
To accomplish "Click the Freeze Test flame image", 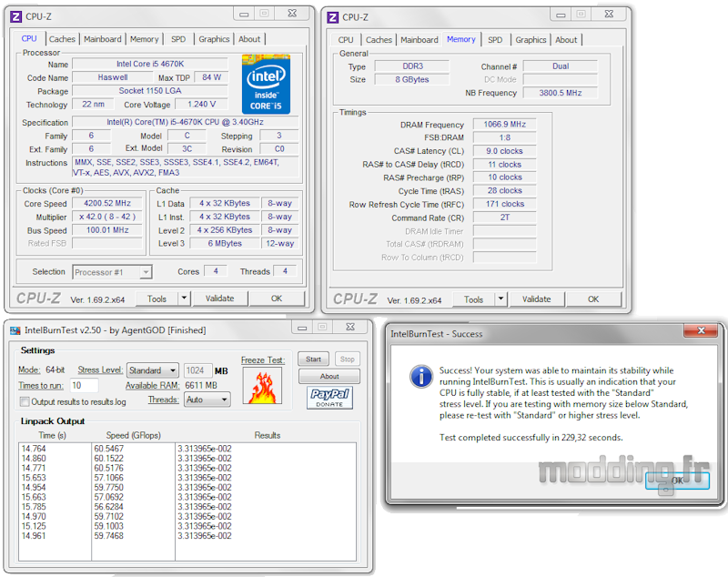I will pos(262,385).
